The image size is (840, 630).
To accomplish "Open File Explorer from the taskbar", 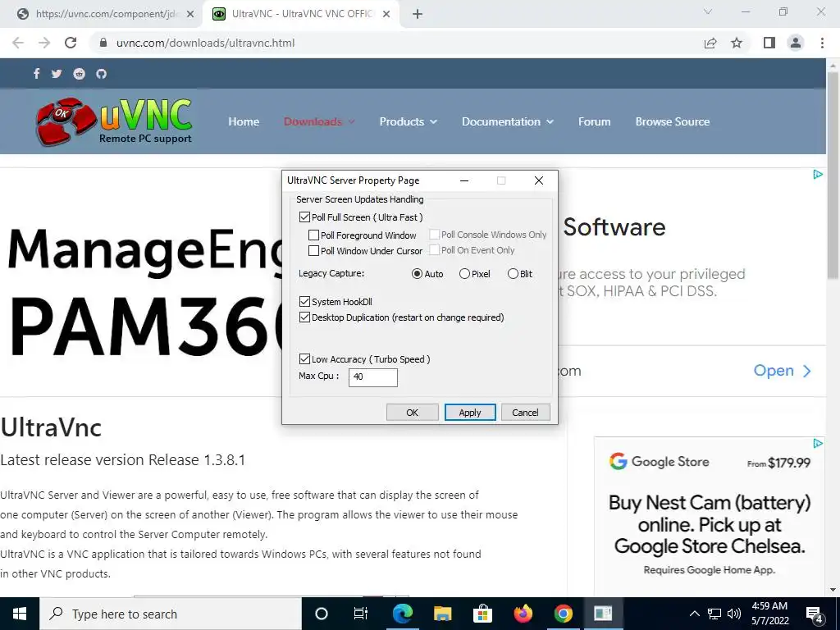I will tap(442, 614).
